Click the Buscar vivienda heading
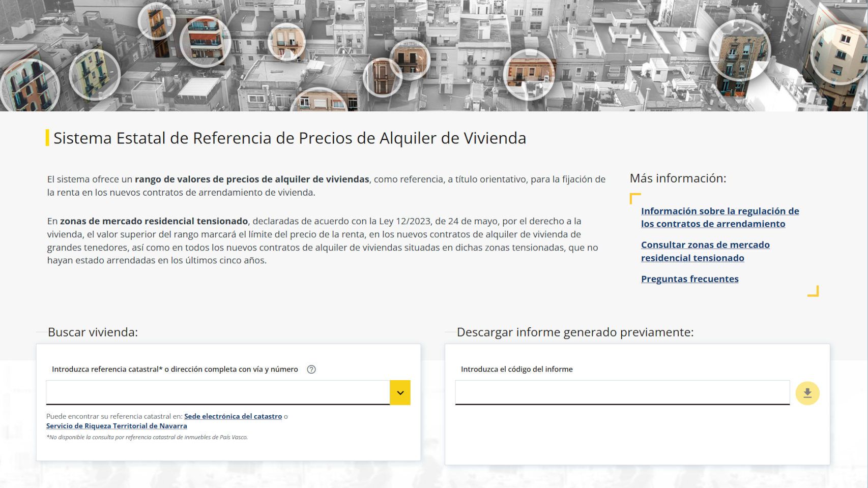Viewport: 868px width, 488px height. pyautogui.click(x=93, y=332)
